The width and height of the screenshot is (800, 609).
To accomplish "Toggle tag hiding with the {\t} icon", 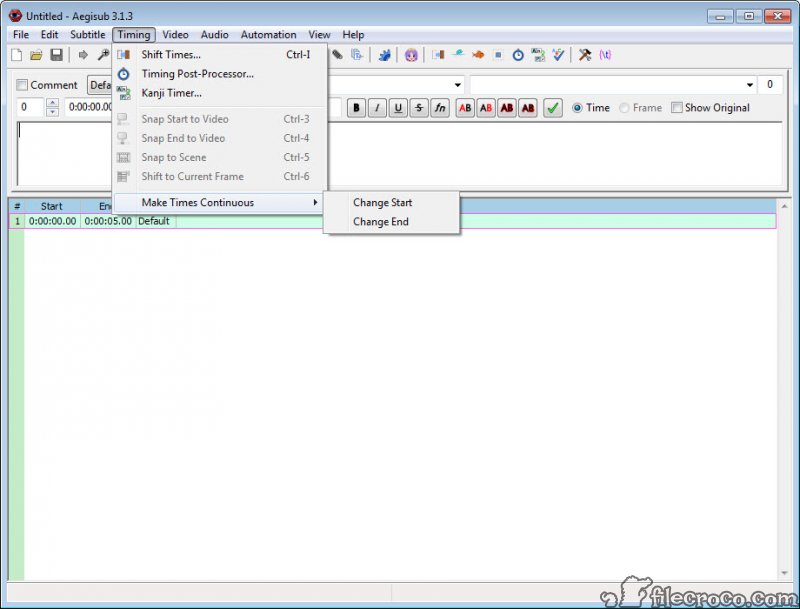I will click(605, 55).
